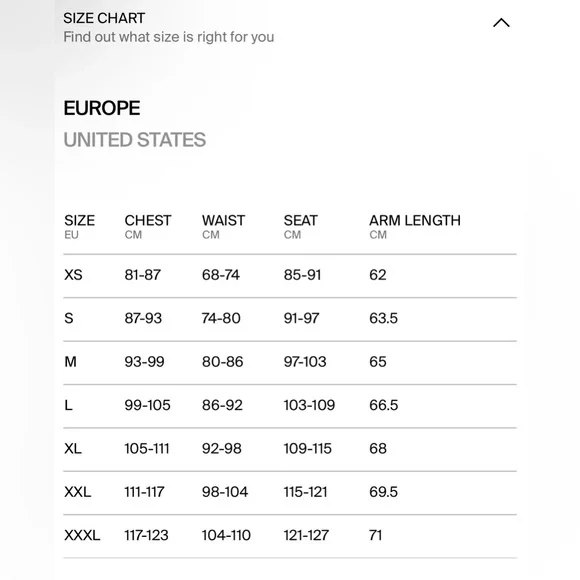The width and height of the screenshot is (580, 580).
Task: Collapse the Size Chart chevron arrow
Action: click(x=501, y=23)
